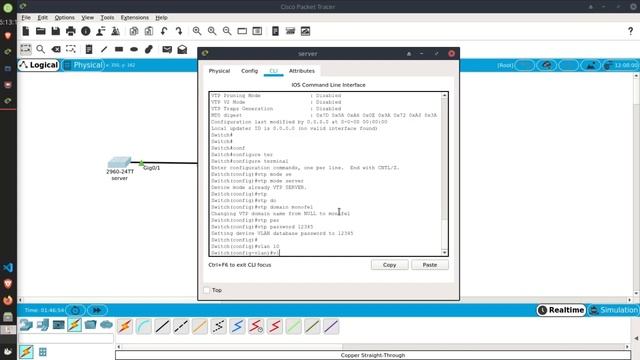The height and width of the screenshot is (360, 640).
Task: Add a complex PDU open envelope
Action: tap(182, 49)
